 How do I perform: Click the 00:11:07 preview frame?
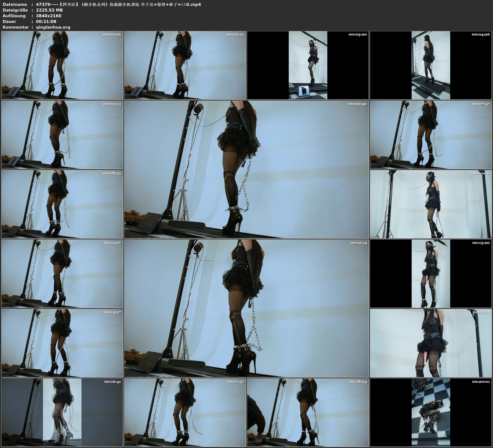(x=62, y=273)
